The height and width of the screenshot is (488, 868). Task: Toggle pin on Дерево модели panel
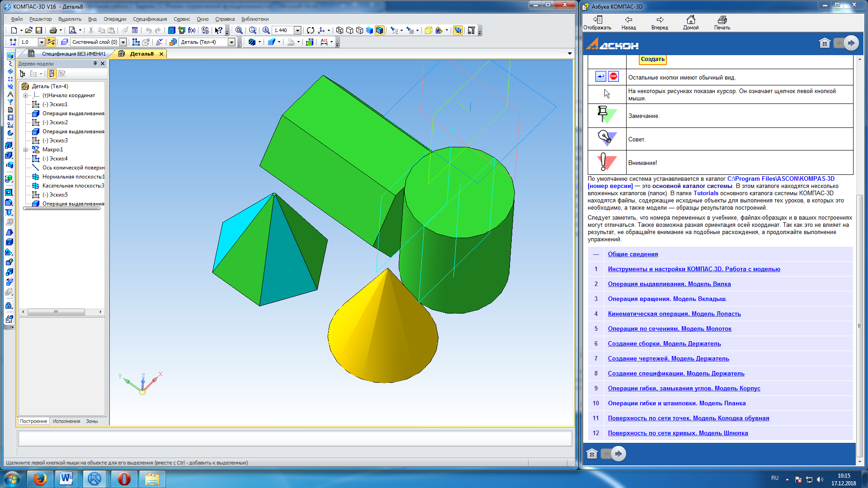tap(95, 64)
